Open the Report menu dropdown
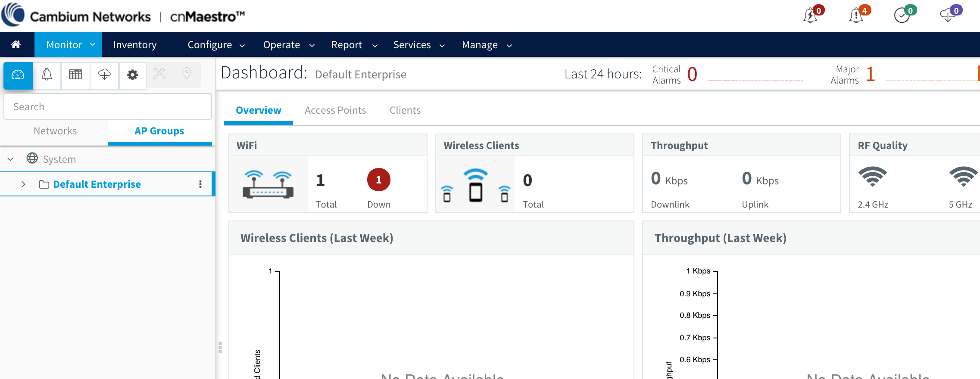The width and height of the screenshot is (980, 379). pyautogui.click(x=354, y=45)
